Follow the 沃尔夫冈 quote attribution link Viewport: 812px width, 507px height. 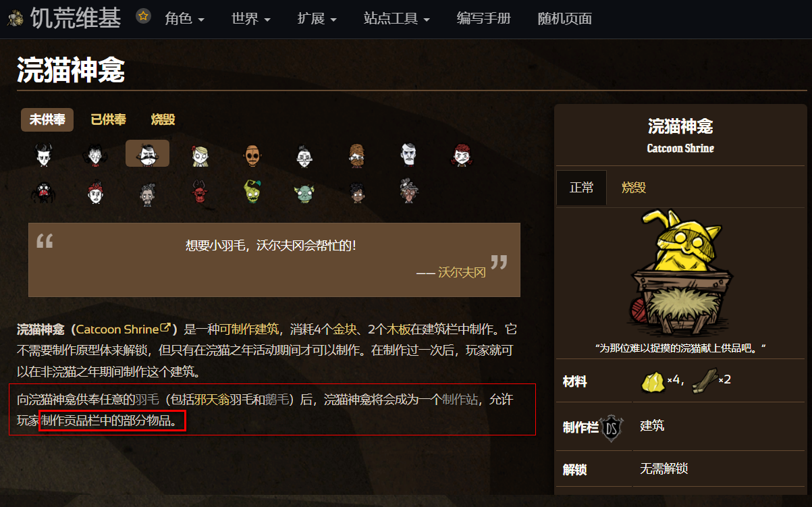tap(462, 273)
